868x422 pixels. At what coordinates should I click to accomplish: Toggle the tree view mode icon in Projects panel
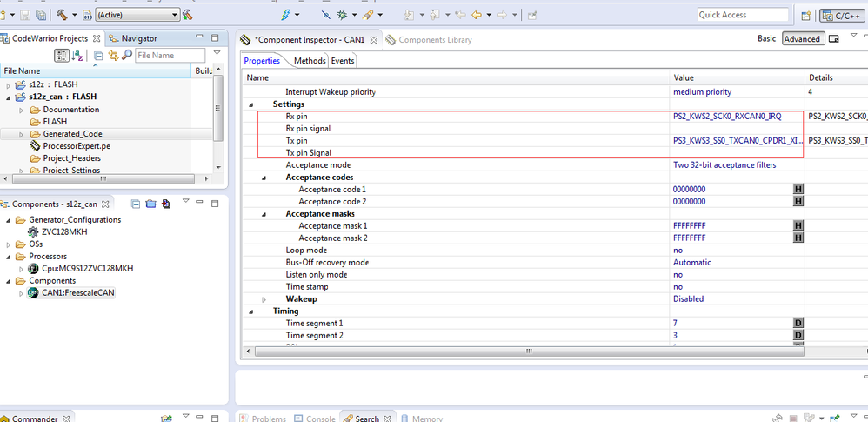click(62, 56)
